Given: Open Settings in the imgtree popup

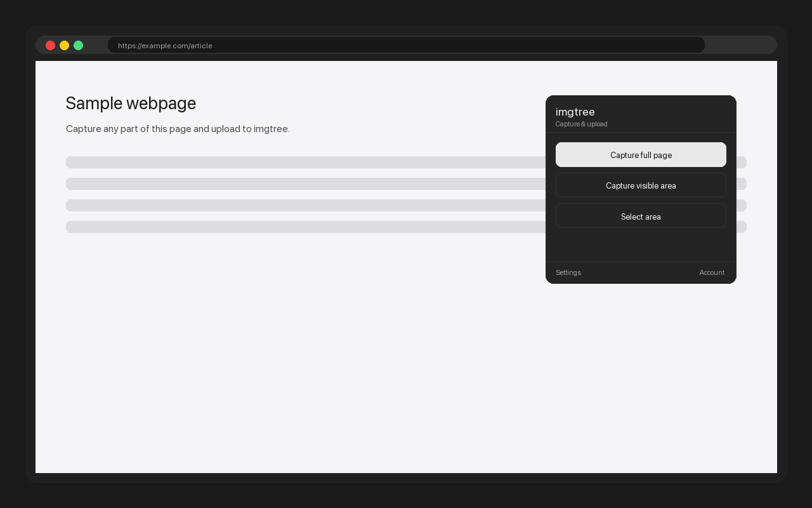Looking at the screenshot, I should (x=568, y=272).
